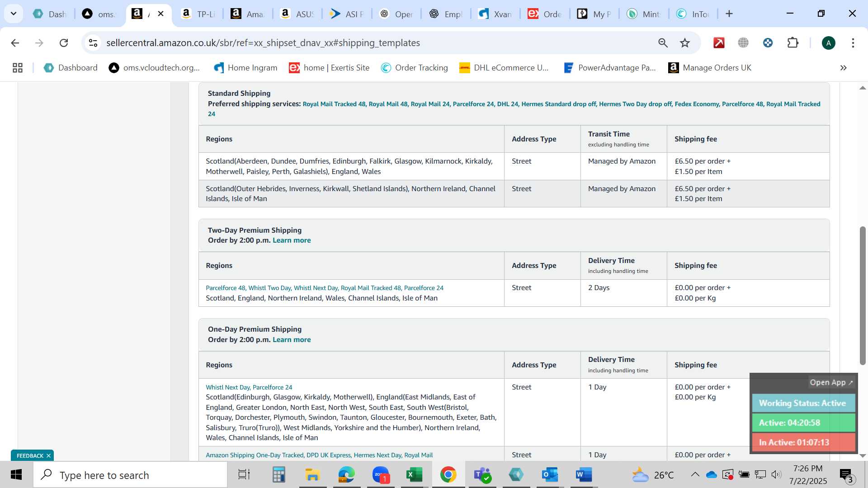Switch to the oms tab
Screen dimensions: 868x488
pos(99,14)
